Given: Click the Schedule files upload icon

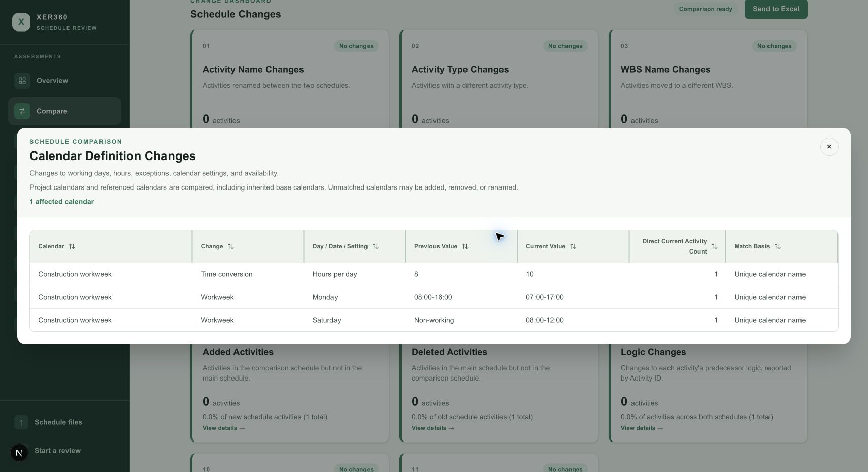Looking at the screenshot, I should tap(21, 422).
